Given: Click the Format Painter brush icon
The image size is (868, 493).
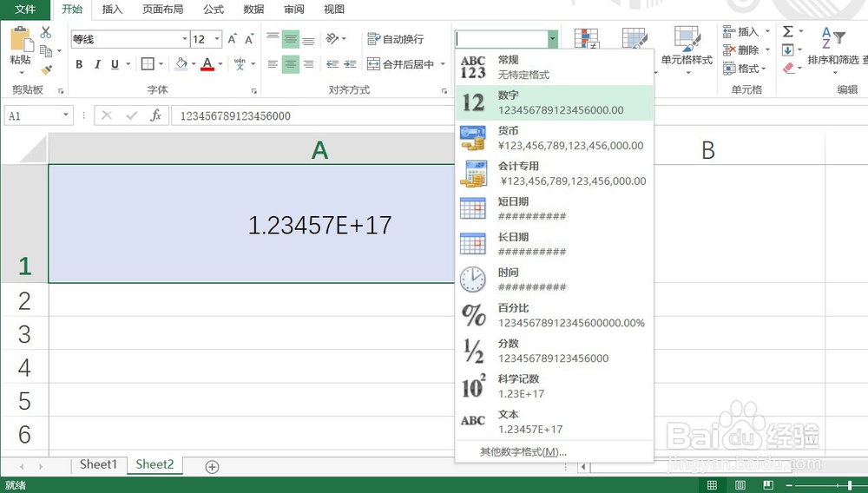Looking at the screenshot, I should pos(47,69).
